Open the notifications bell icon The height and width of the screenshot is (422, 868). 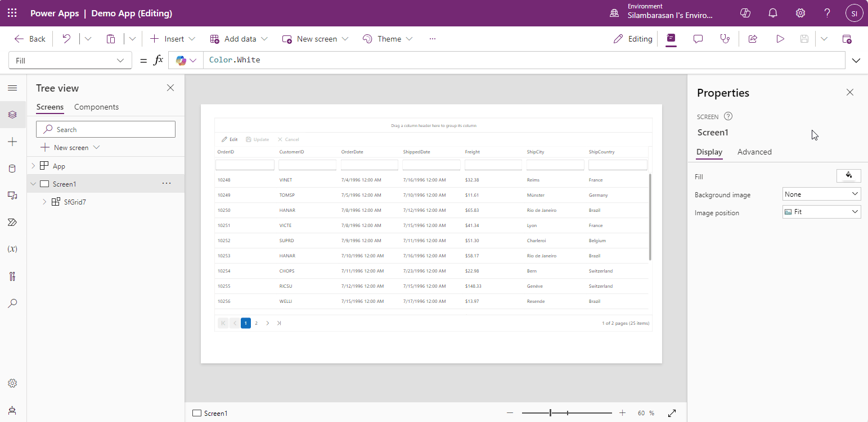pyautogui.click(x=773, y=13)
